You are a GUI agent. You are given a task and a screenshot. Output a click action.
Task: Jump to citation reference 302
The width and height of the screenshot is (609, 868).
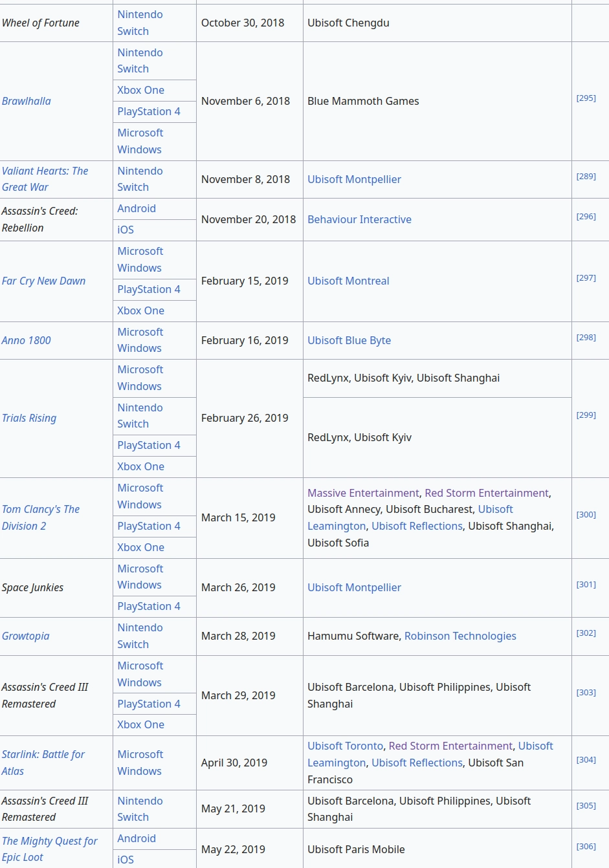(x=586, y=633)
